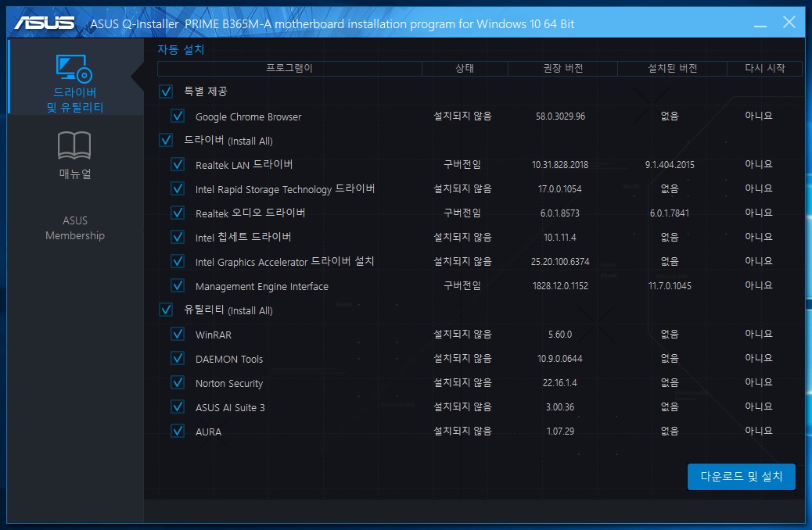812x530 pixels.
Task: Click the 권장 버전 column header
Action: click(x=563, y=68)
